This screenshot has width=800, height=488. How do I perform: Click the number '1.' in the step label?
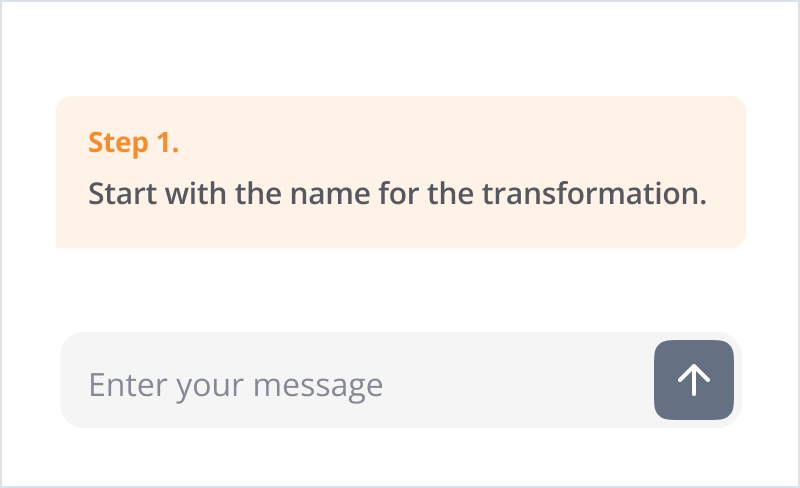pyautogui.click(x=168, y=142)
